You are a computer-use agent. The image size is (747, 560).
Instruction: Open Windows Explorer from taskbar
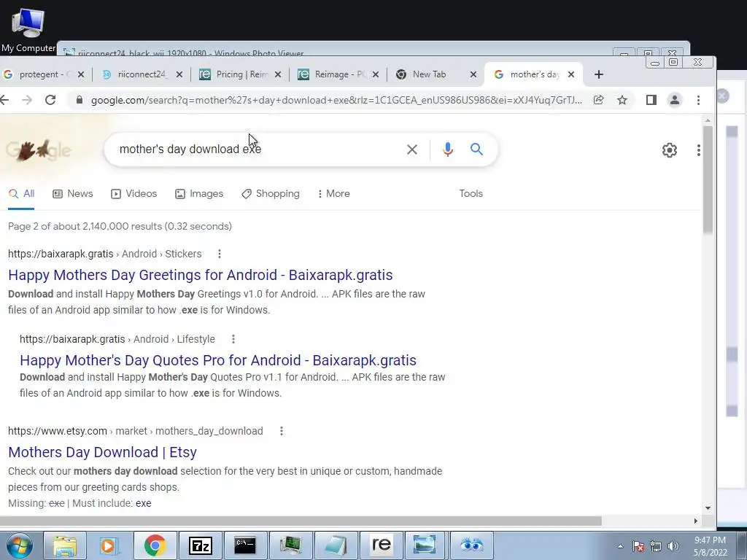[x=65, y=545]
